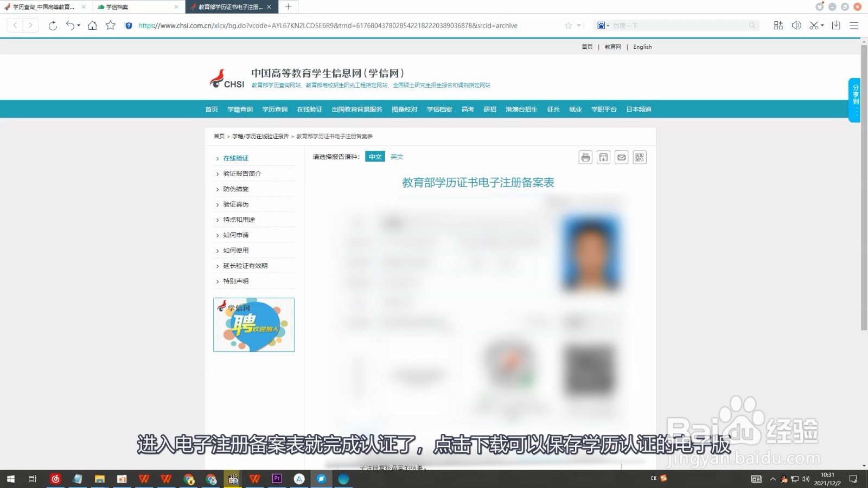Open 特别声明 in sidebar

(x=236, y=281)
